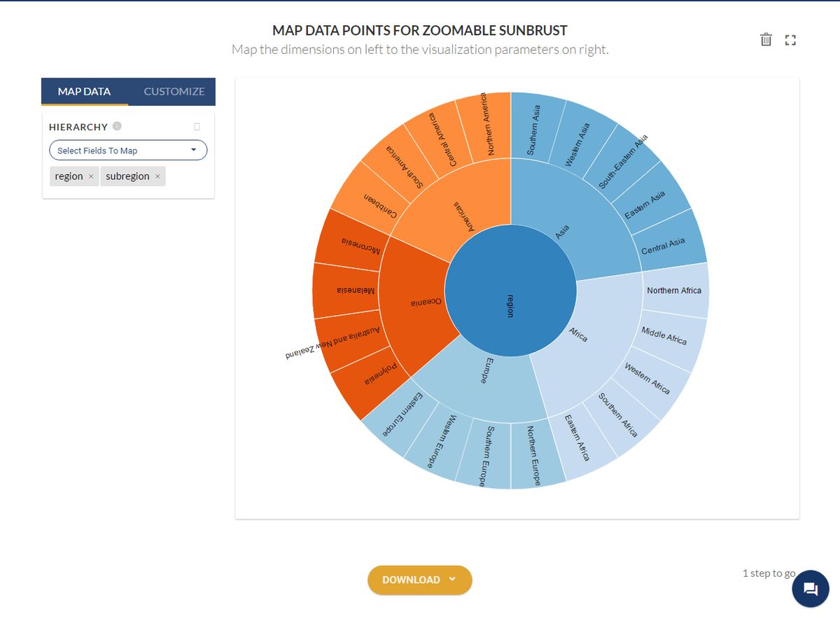Image resolution: width=840 pixels, height=628 pixels.
Task: Click the small icon right of Hierarchy
Action: click(x=197, y=127)
